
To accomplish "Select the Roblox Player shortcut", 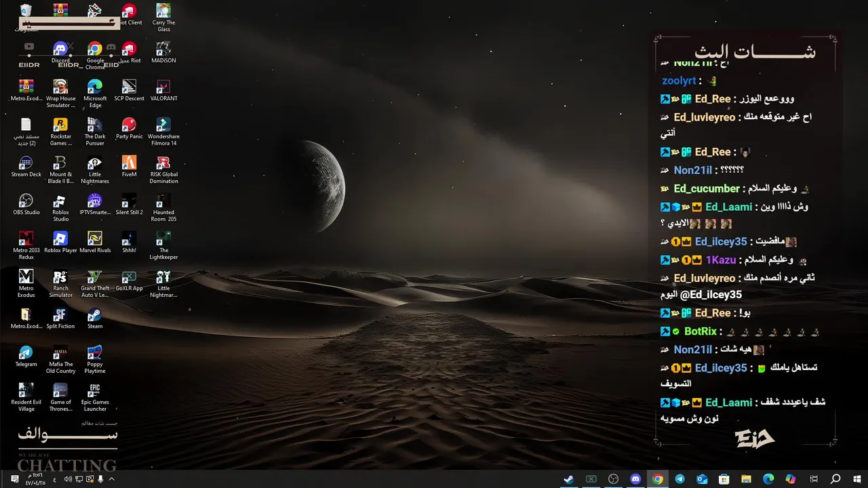I will point(60,243).
